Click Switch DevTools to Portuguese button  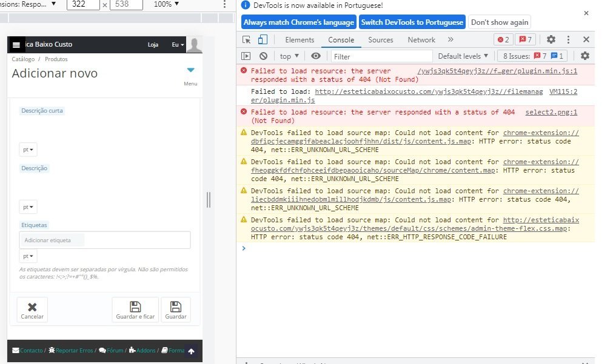pos(412,22)
